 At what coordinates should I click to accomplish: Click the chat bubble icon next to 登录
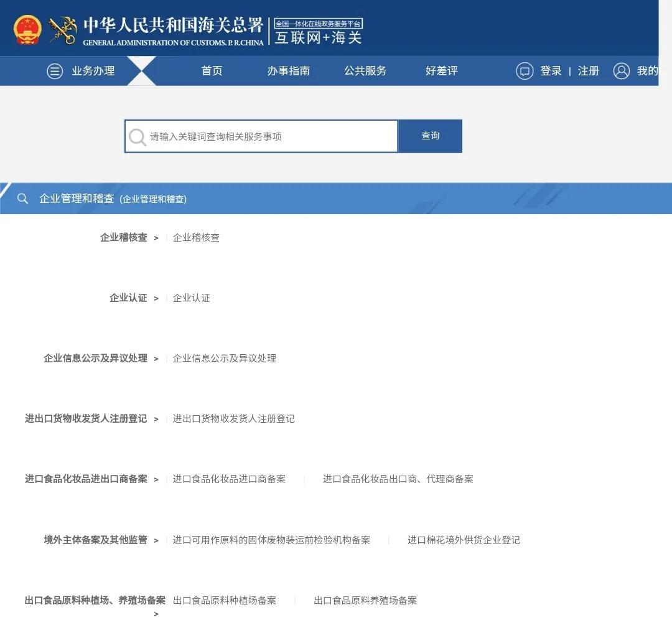point(525,71)
